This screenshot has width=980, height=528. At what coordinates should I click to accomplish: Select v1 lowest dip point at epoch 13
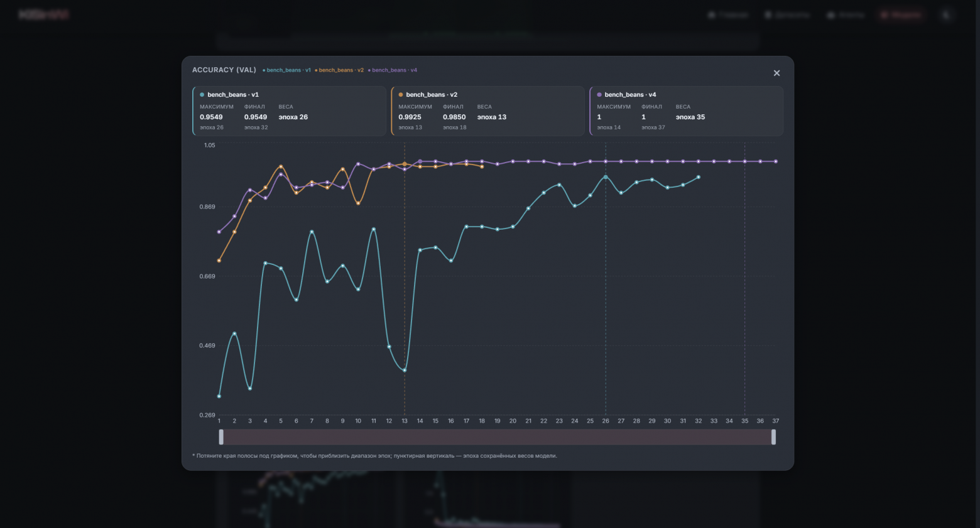pyautogui.click(x=405, y=370)
